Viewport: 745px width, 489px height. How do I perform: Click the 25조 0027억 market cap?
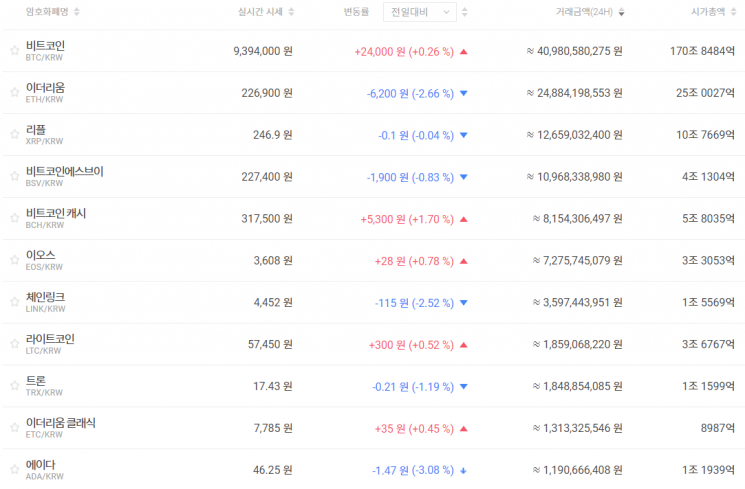click(706, 93)
